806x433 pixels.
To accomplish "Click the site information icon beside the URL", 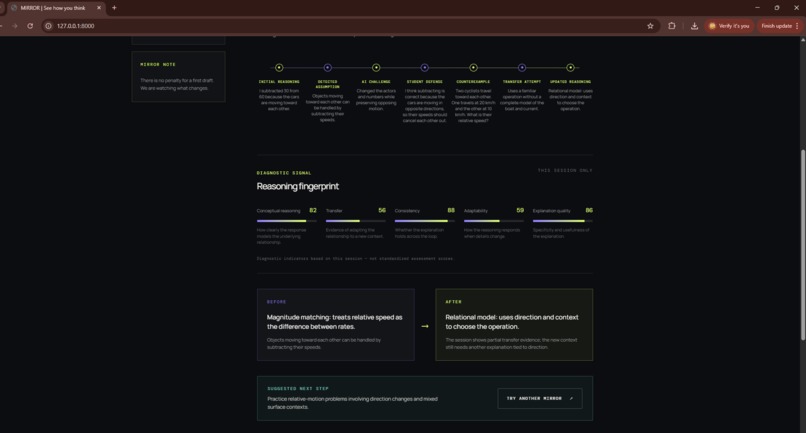I will click(x=48, y=26).
